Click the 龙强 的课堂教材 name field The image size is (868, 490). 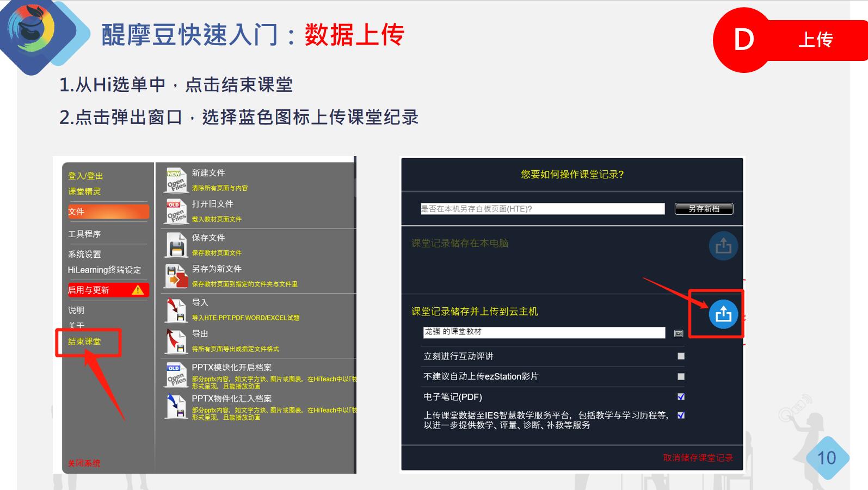pyautogui.click(x=544, y=332)
